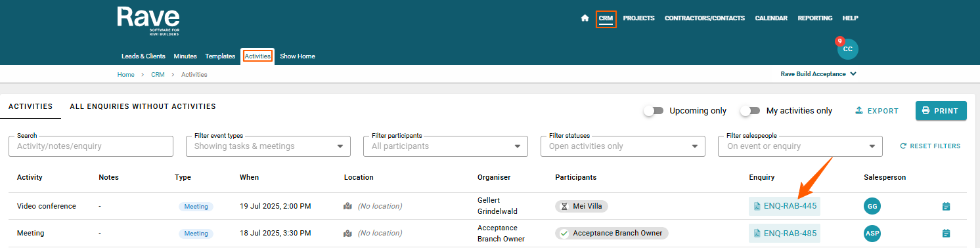Click ASP salesperson avatar

[x=872, y=233]
